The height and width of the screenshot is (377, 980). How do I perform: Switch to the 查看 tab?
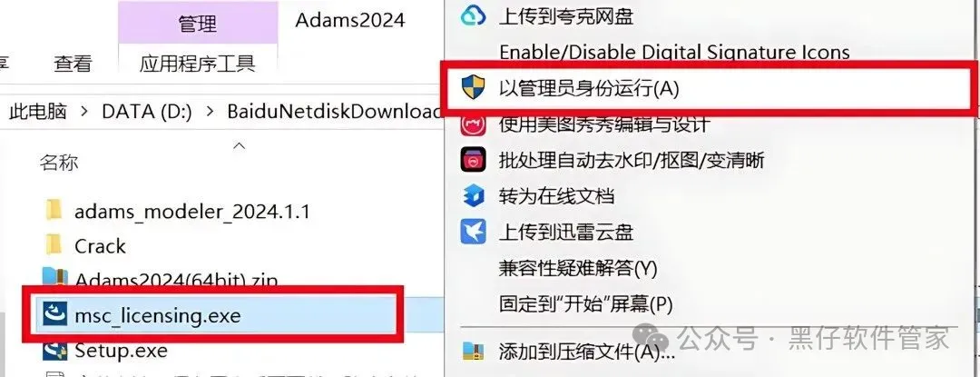(x=73, y=64)
